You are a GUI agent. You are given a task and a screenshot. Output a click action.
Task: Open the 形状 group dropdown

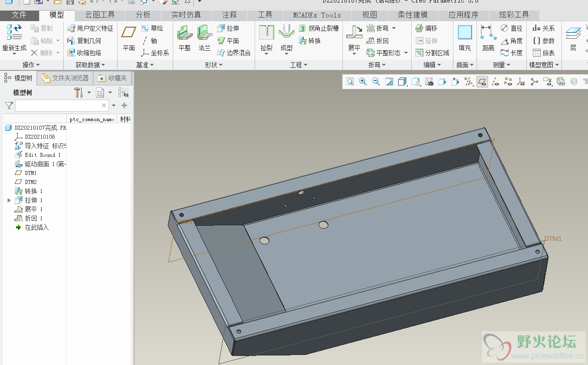click(214, 65)
